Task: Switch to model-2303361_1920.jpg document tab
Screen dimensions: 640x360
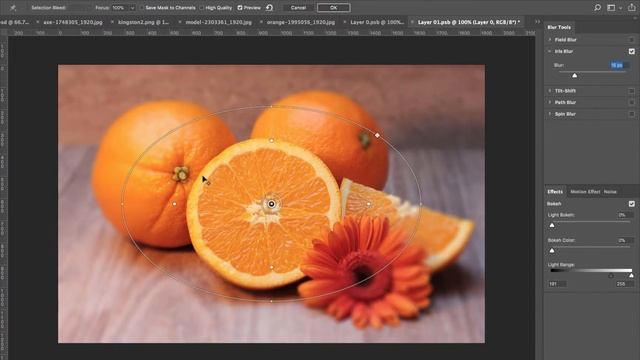Action: pos(218,22)
